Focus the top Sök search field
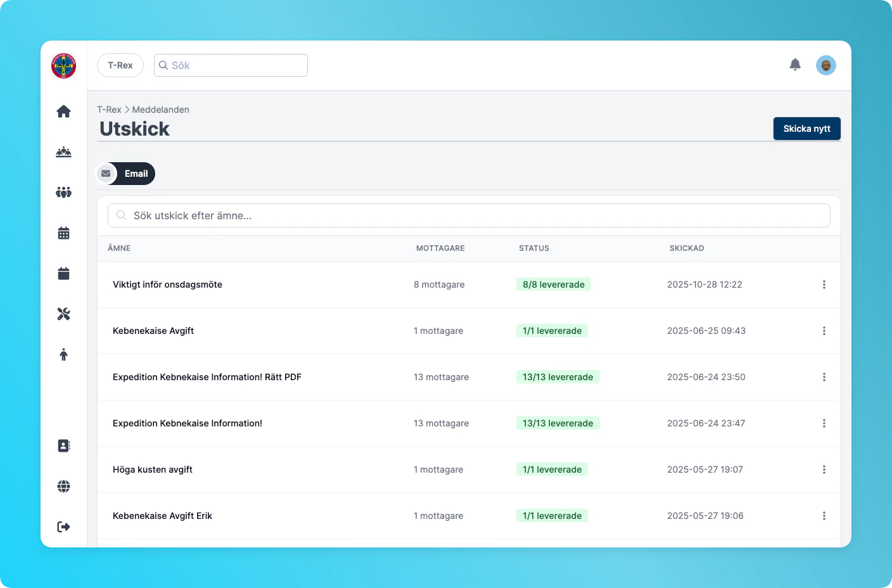The width and height of the screenshot is (892, 588). (x=231, y=65)
